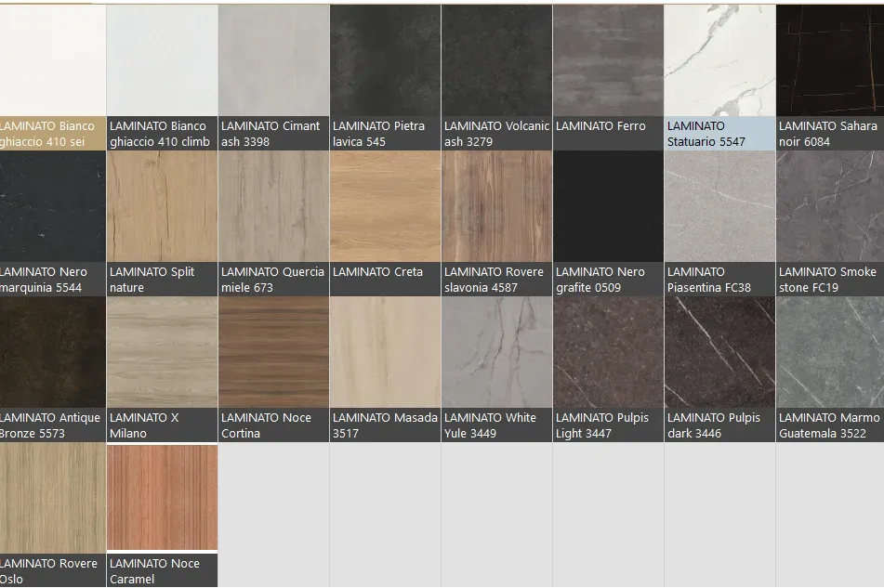Choose the Masada 3517 swatch
This screenshot has height=588, width=884.
[x=386, y=352]
